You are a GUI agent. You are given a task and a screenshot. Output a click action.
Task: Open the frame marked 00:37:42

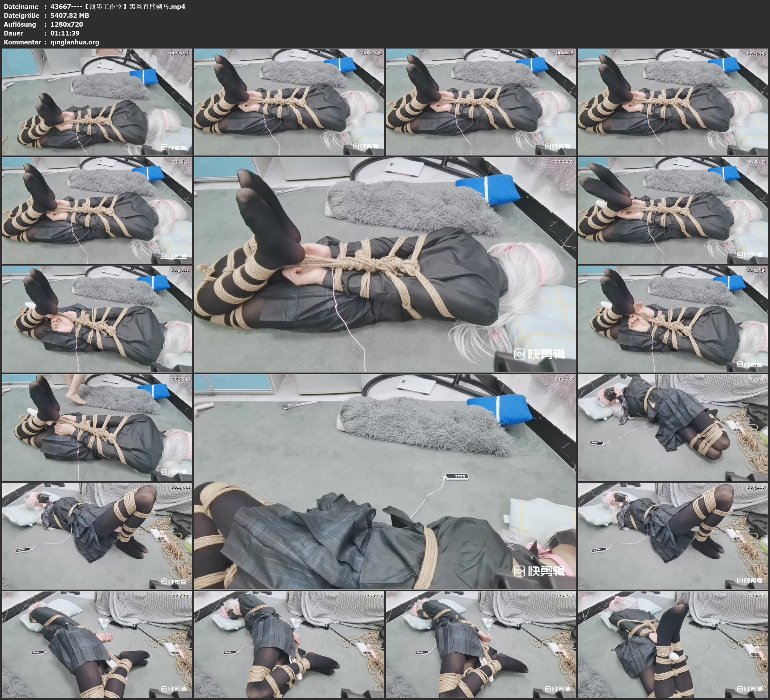[97, 427]
